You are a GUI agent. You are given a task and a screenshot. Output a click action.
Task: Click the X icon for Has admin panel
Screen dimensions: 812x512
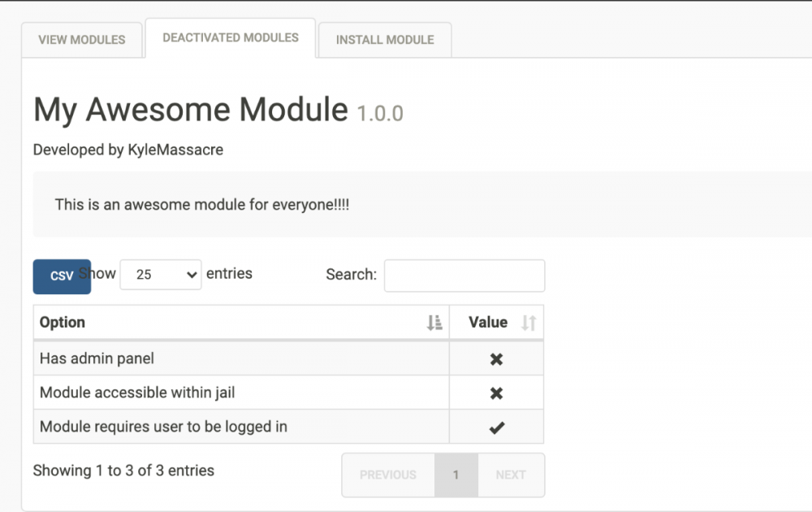point(496,359)
